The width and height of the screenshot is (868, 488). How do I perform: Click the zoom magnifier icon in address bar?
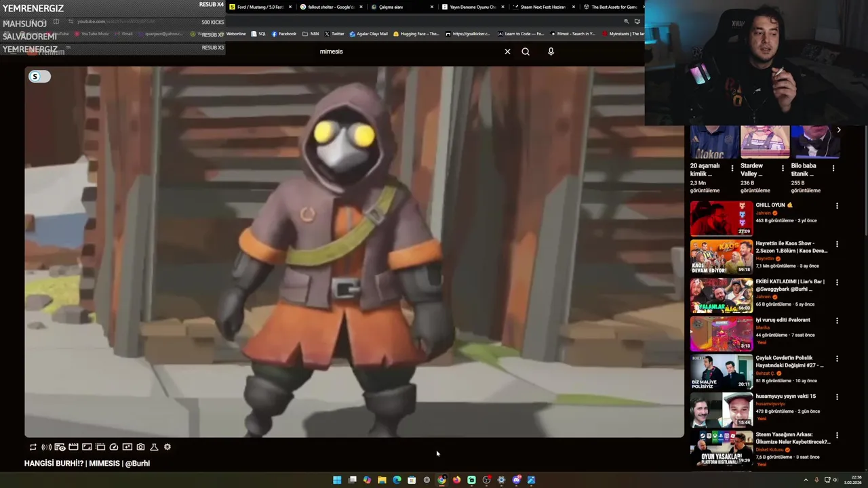626,22
